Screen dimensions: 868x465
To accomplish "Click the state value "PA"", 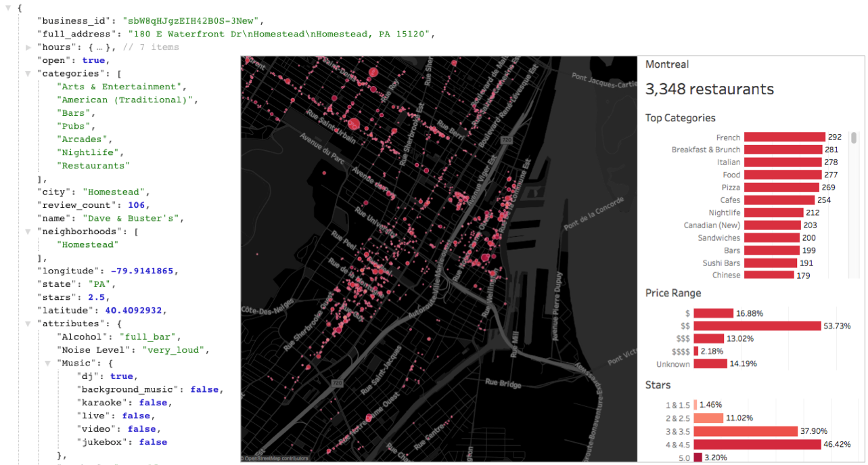I will [99, 284].
